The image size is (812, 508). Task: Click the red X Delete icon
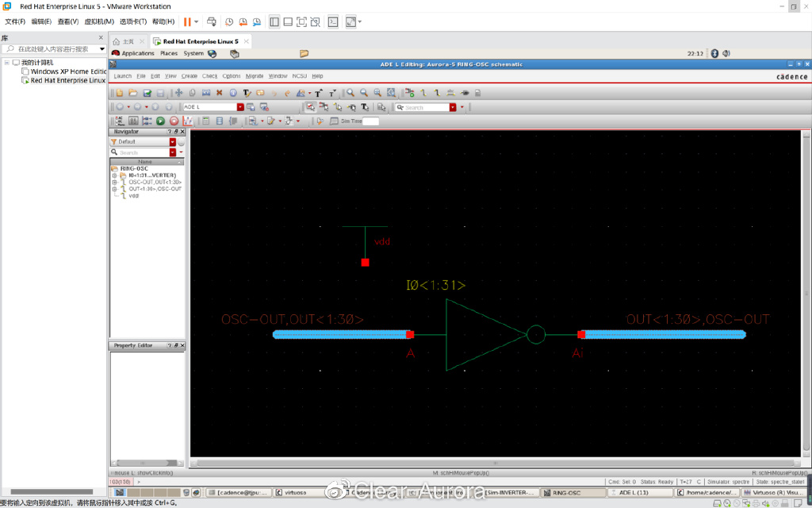219,93
